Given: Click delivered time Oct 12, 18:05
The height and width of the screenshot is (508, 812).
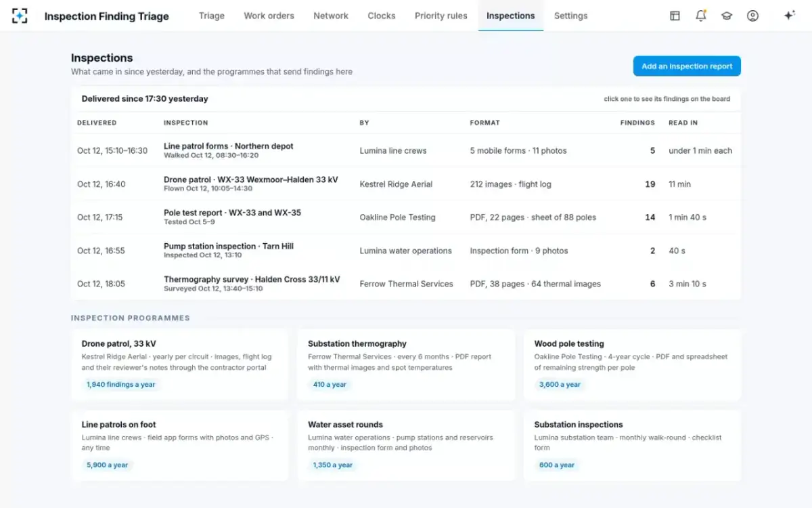Looking at the screenshot, I should [x=101, y=284].
